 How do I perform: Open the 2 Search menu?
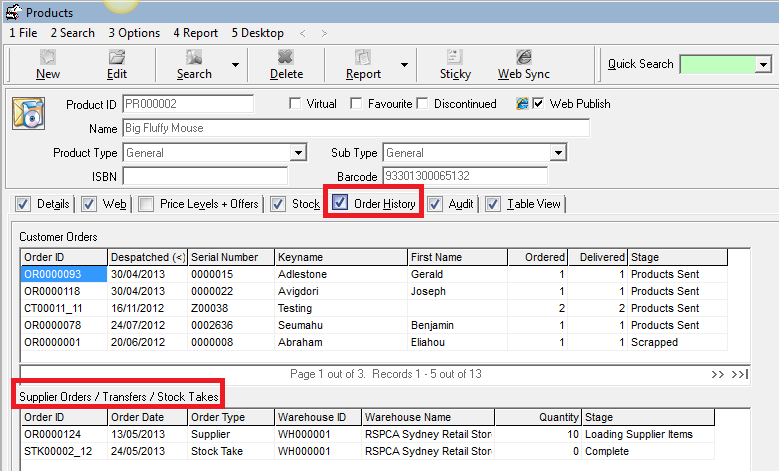point(73,33)
